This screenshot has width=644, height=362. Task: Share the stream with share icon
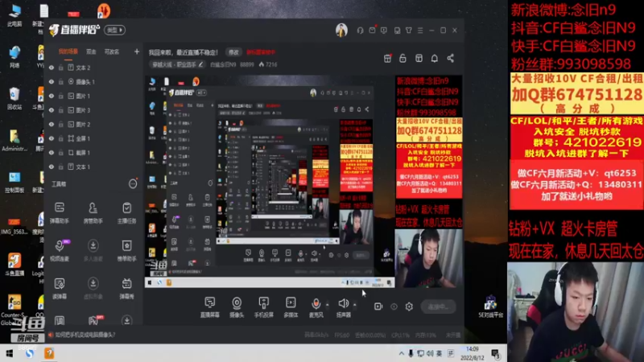tap(451, 58)
